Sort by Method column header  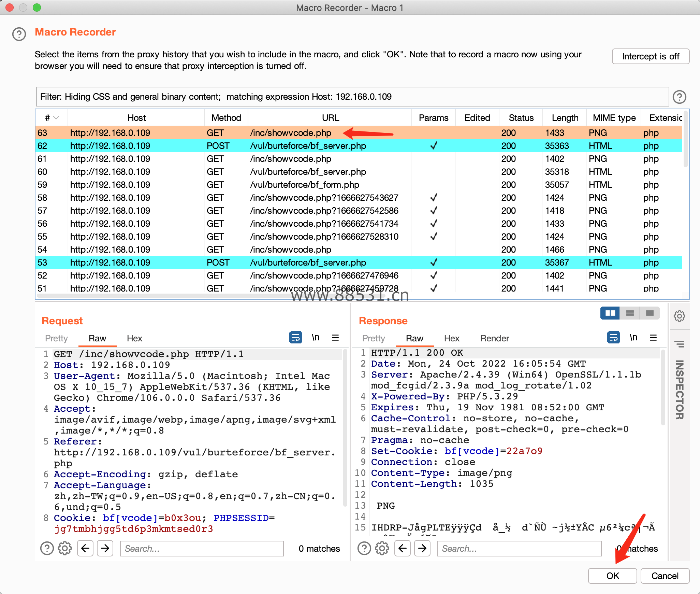pyautogui.click(x=226, y=118)
